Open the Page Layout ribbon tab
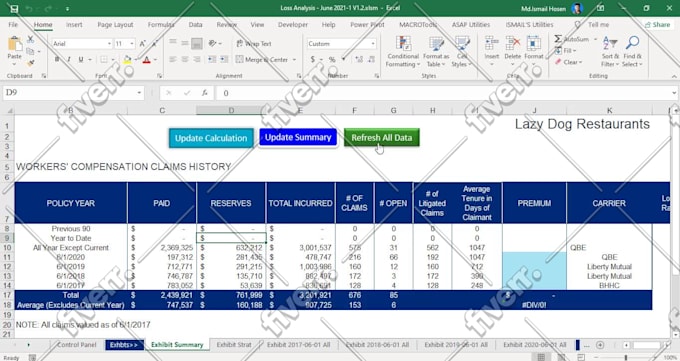The width and height of the screenshot is (680, 361). tap(115, 25)
